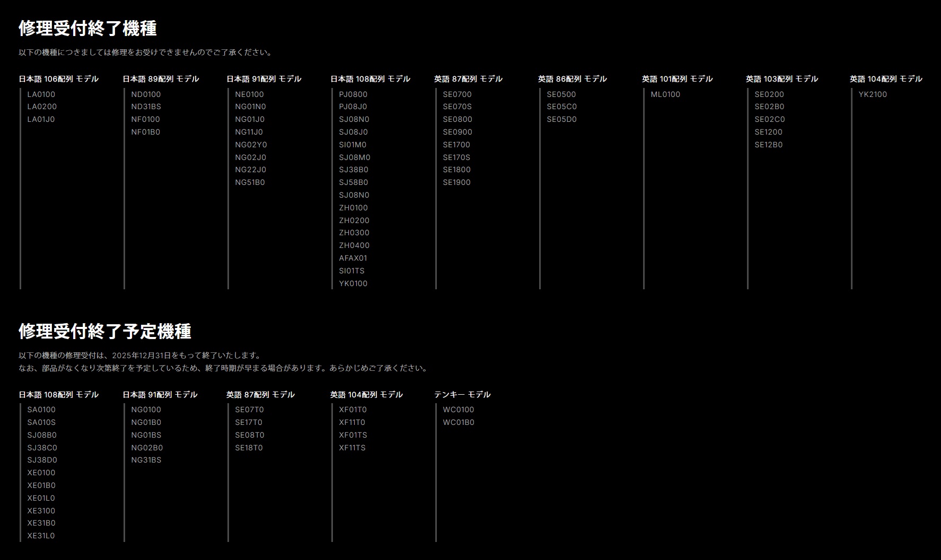Click the 修理受付終了機種 heading
This screenshot has width=941, height=560.
pyautogui.click(x=87, y=29)
